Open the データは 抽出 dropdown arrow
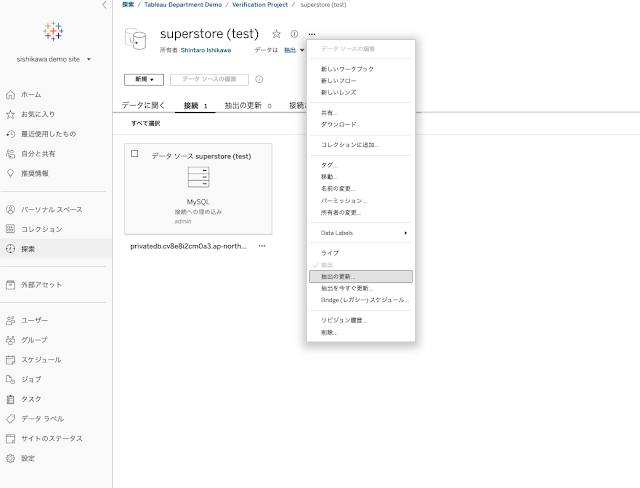This screenshot has height=488, width=640. 302,50
